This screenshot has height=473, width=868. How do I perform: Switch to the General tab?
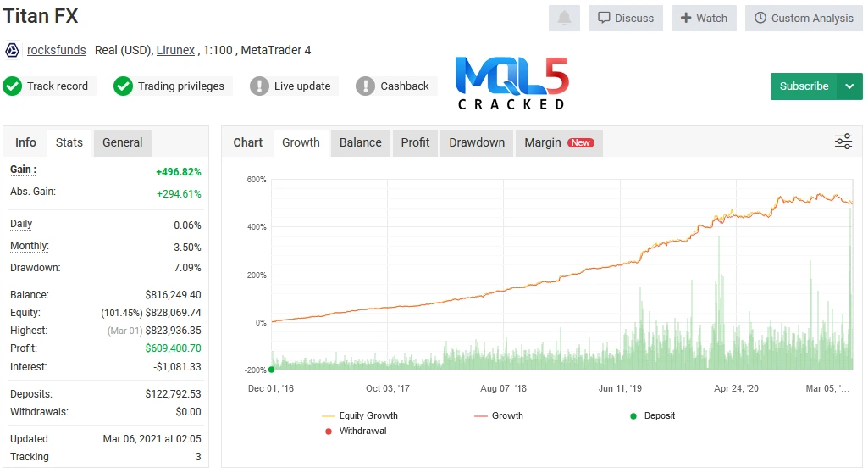(x=122, y=143)
